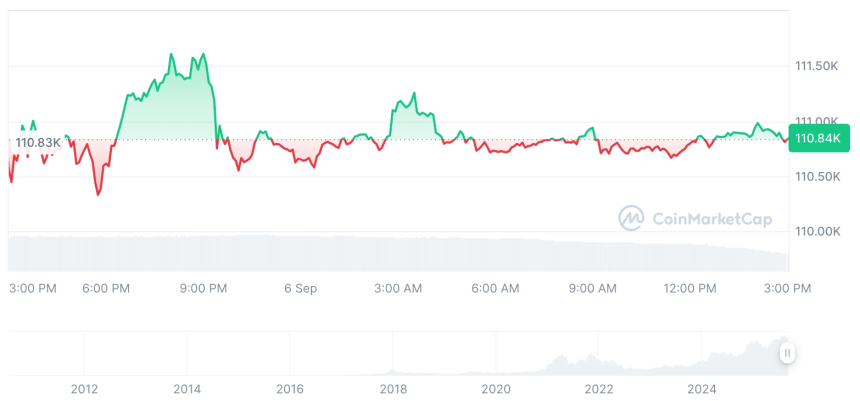Viewport: 860px width, 401px height.
Task: Click the 12:00 PM time axis label
Action: click(691, 288)
